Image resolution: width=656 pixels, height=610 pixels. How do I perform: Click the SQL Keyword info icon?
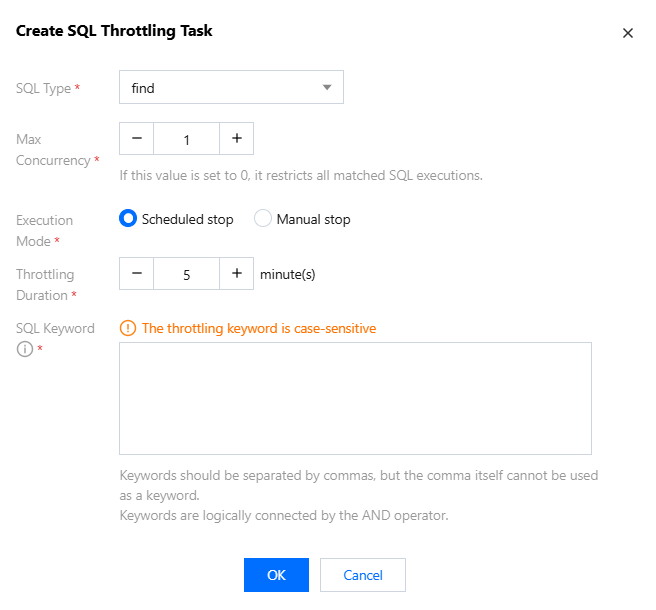pos(24,349)
